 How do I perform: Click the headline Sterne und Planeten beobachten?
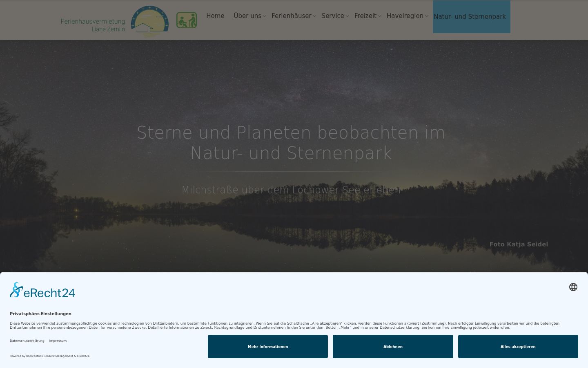tap(291, 143)
